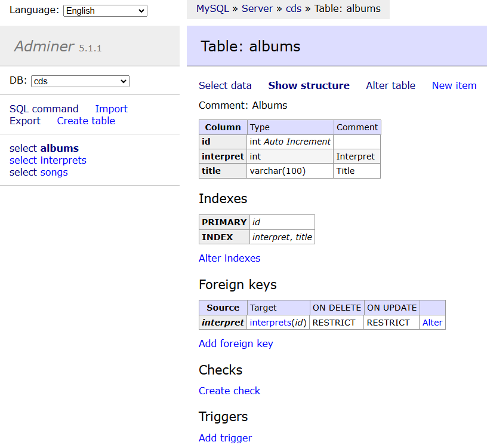Image resolution: width=487 pixels, height=448 pixels.
Task: Open the Show structure tab
Action: coord(309,85)
